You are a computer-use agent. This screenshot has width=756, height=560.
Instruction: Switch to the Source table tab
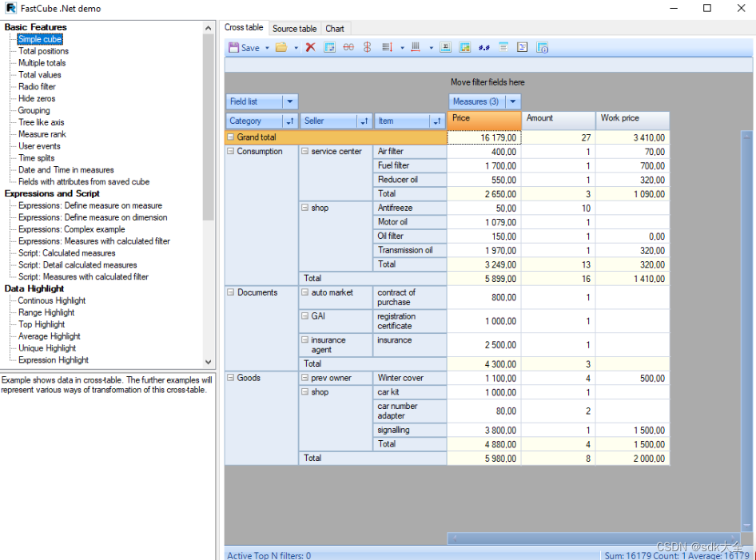point(294,28)
